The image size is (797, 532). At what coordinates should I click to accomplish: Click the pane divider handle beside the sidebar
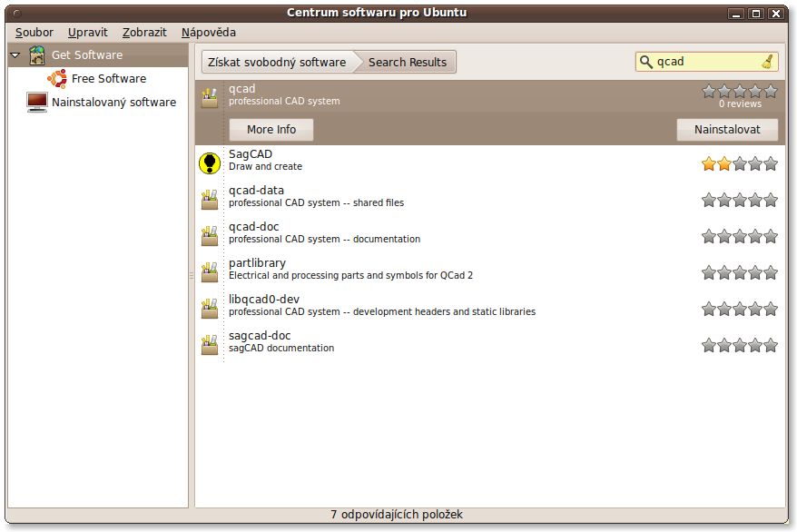pyautogui.click(x=192, y=275)
